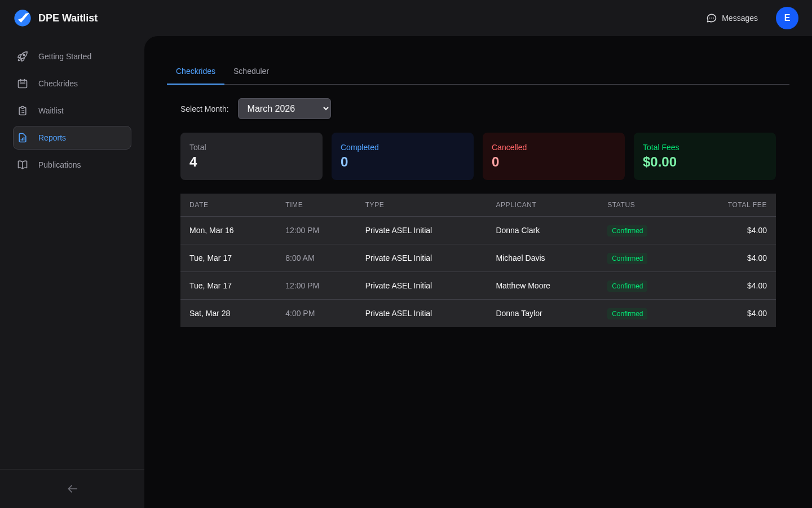This screenshot has height=508, width=812.
Task: Select the Checkrides tab
Action: click(x=195, y=71)
